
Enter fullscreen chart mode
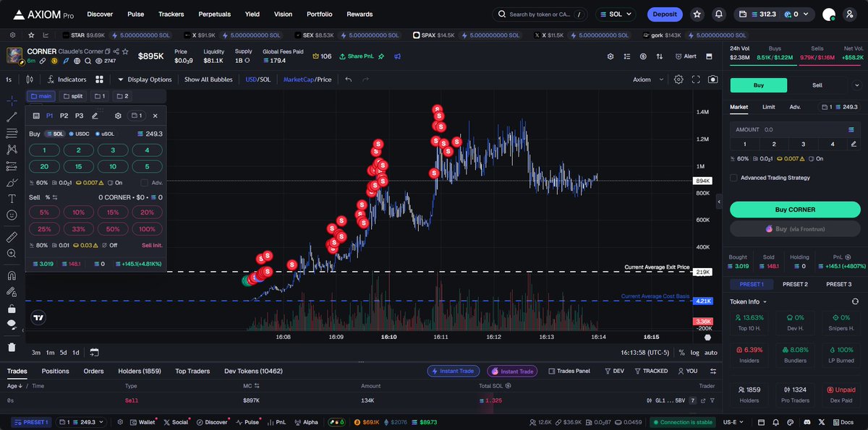click(x=696, y=79)
